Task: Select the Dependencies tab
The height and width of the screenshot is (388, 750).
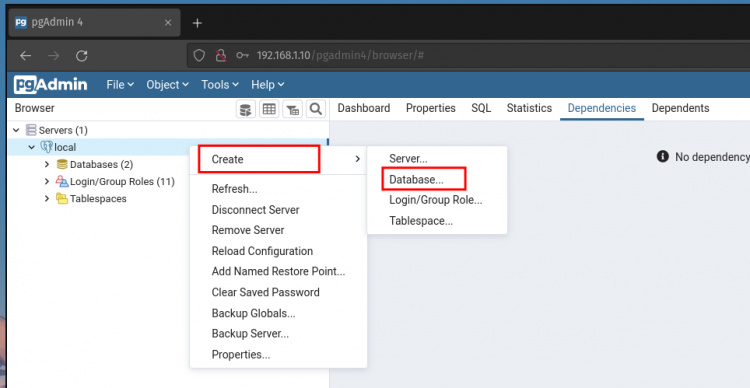Action: pos(602,108)
